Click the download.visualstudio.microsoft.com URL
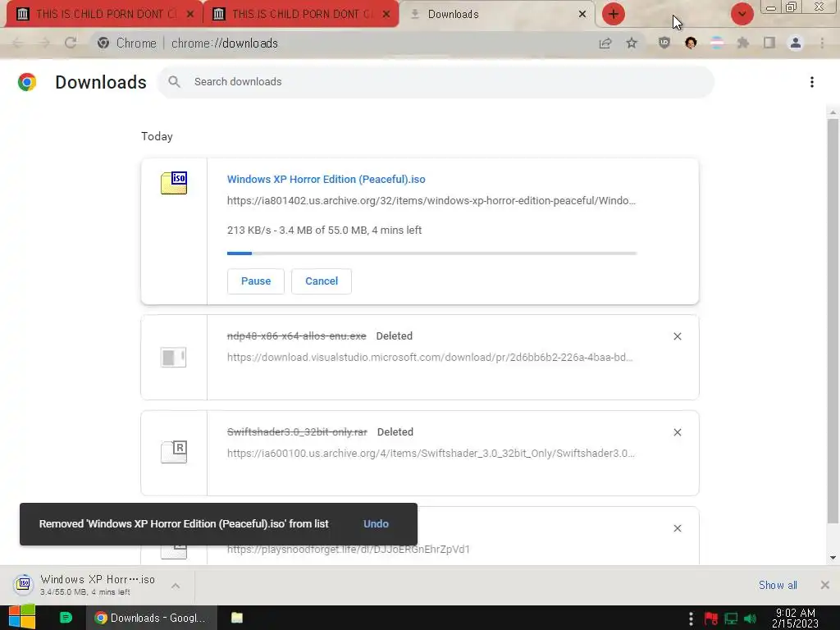840x630 pixels. pyautogui.click(x=430, y=357)
